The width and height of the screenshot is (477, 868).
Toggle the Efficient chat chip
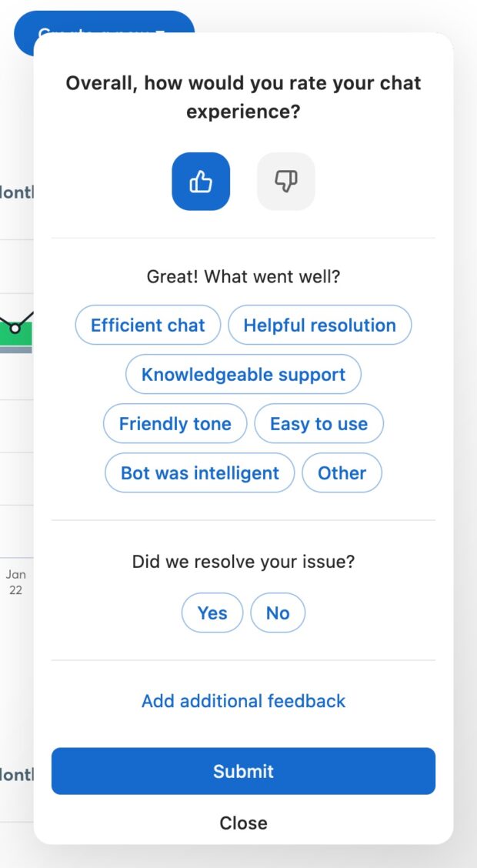click(x=148, y=325)
